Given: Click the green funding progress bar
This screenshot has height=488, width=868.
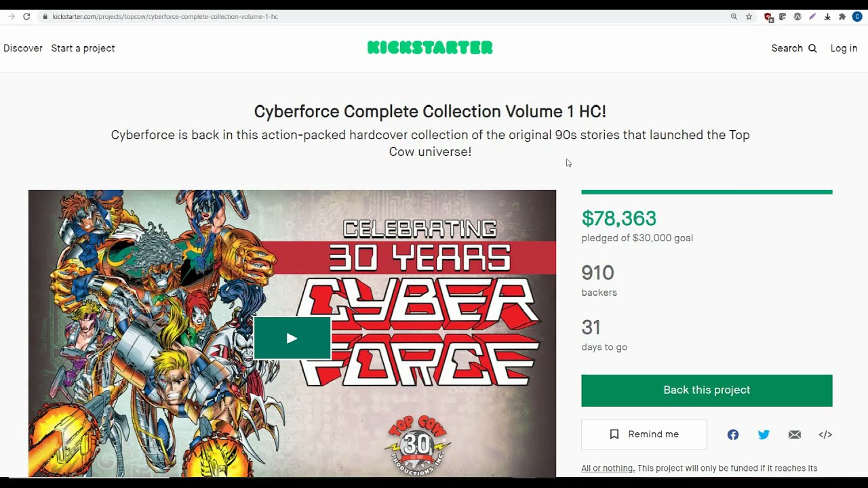Looking at the screenshot, I should pyautogui.click(x=707, y=192).
